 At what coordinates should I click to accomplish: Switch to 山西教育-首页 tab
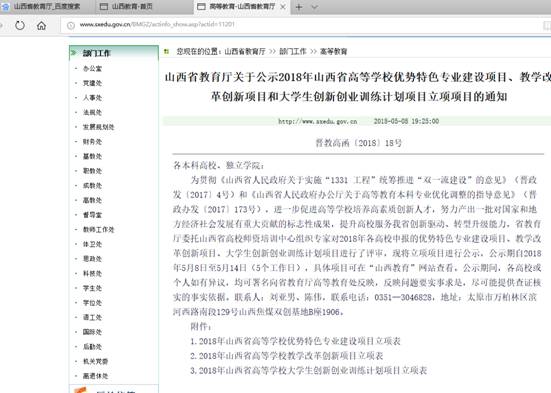(x=127, y=7)
